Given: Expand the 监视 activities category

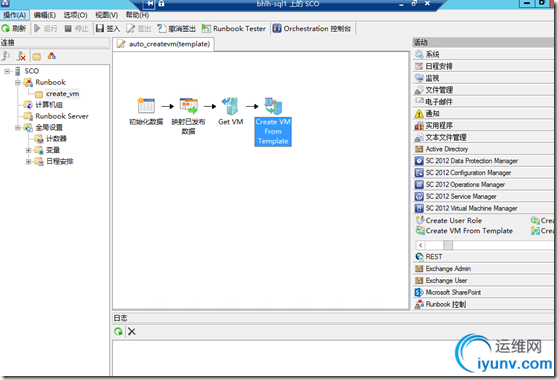Looking at the screenshot, I should (483, 78).
